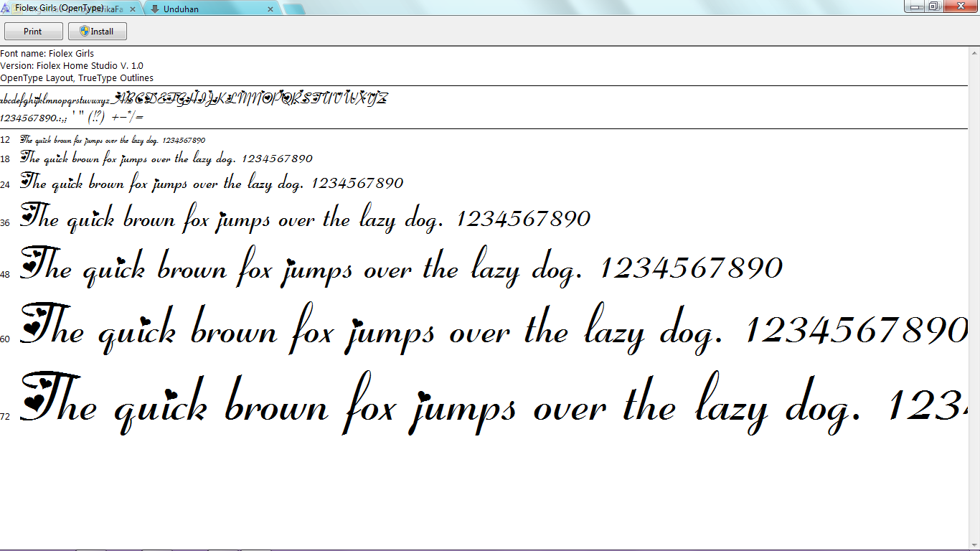980x551 pixels.
Task: Click the document icon on the Fiolex Girls tab
Action: coord(19,9)
